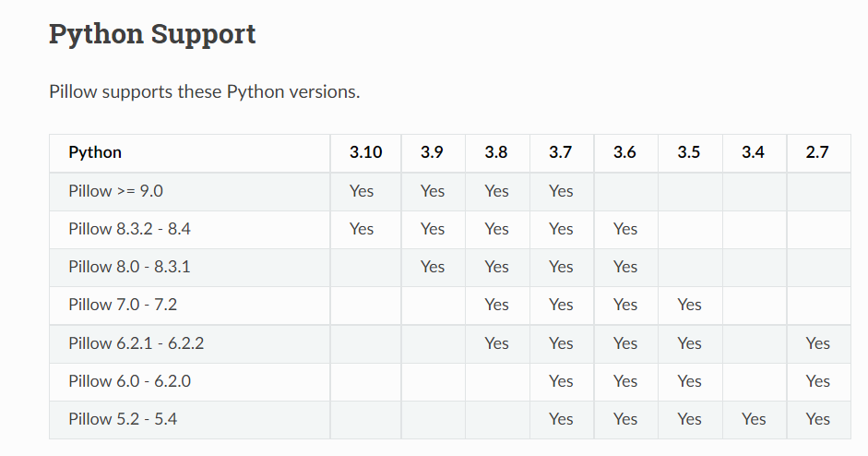
Task: Click "Yes" under 3.4 for Pillow 5.2 - 5.4
Action: (754, 419)
